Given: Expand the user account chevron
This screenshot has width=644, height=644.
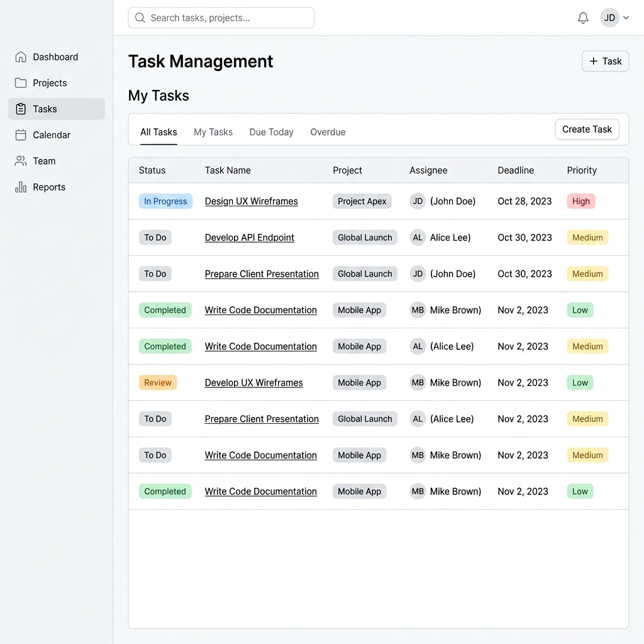Looking at the screenshot, I should pos(626,18).
